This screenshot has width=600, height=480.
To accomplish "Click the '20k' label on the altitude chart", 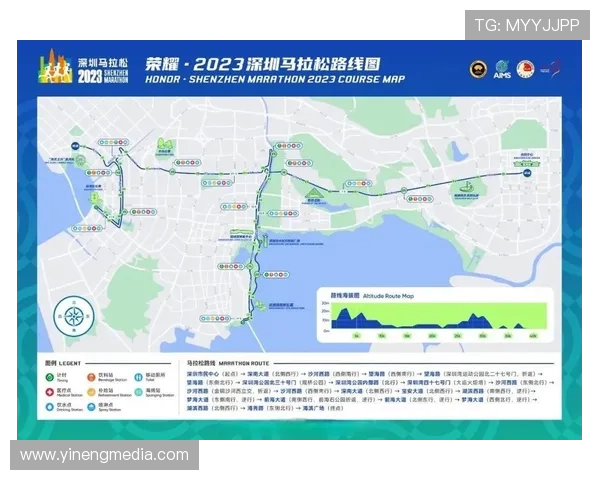I will [432, 336].
